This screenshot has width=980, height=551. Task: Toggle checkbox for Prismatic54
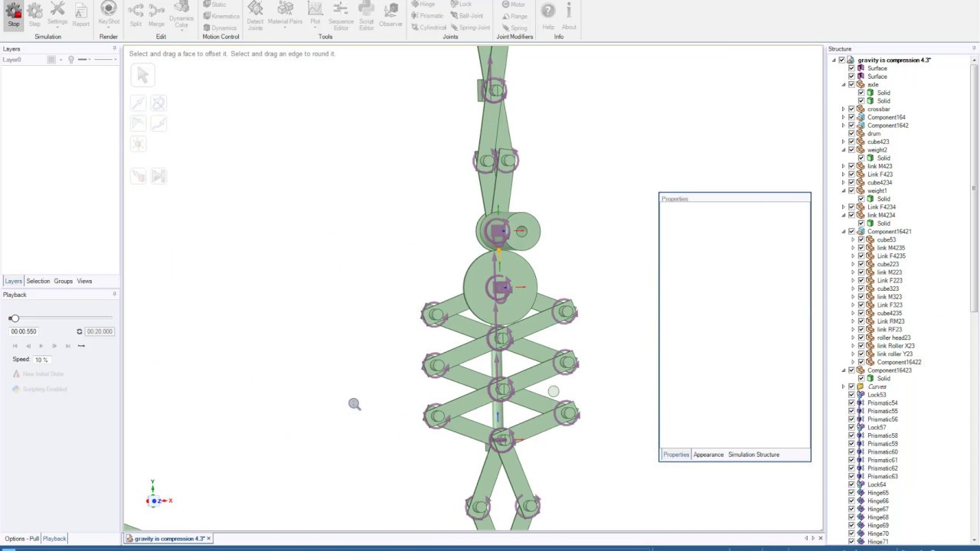pyautogui.click(x=851, y=403)
